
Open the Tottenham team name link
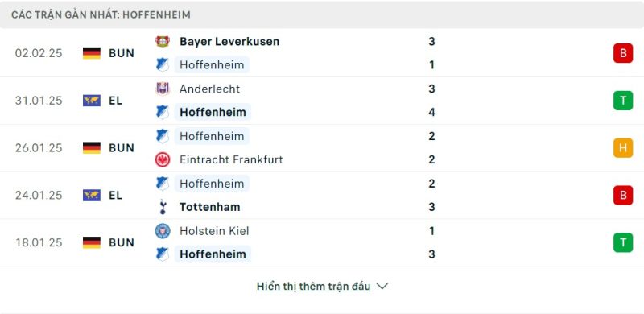click(x=209, y=207)
